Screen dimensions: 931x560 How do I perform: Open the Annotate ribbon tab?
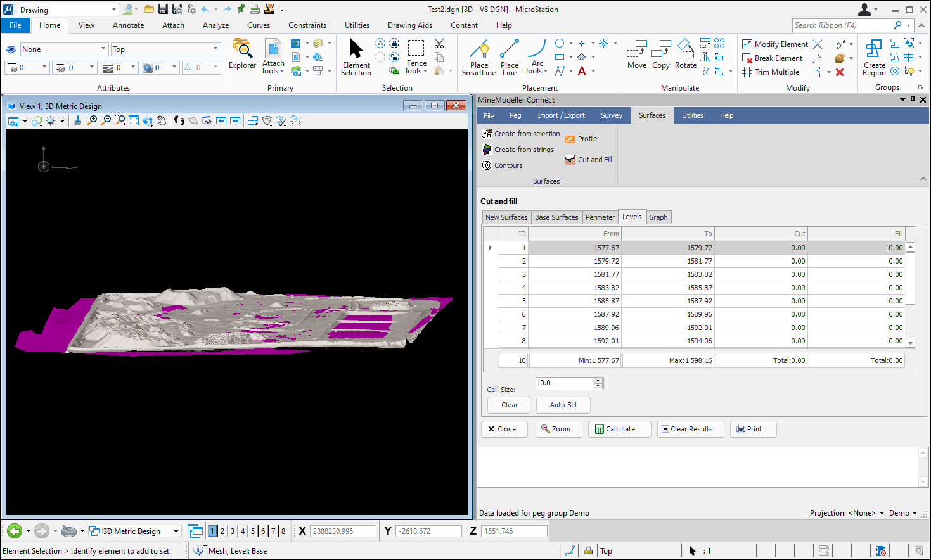128,25
